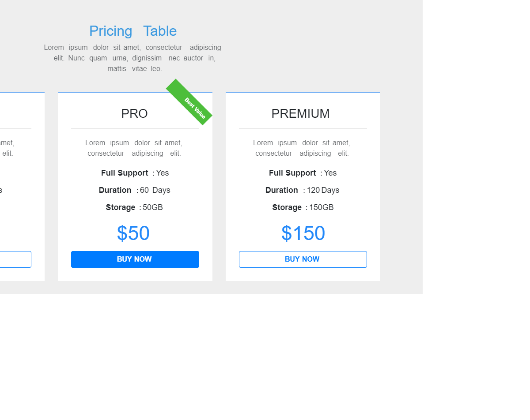Click the green Best Value ribbon

[x=189, y=102]
